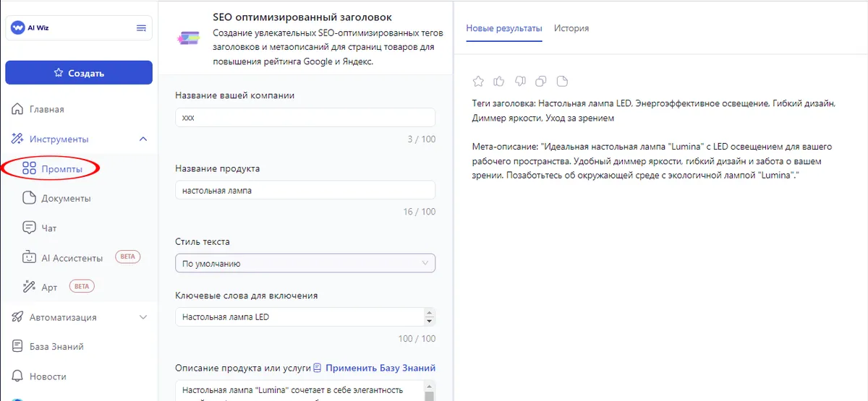This screenshot has width=868, height=401.
Task: Dislike the result with thumbs down
Action: (520, 80)
